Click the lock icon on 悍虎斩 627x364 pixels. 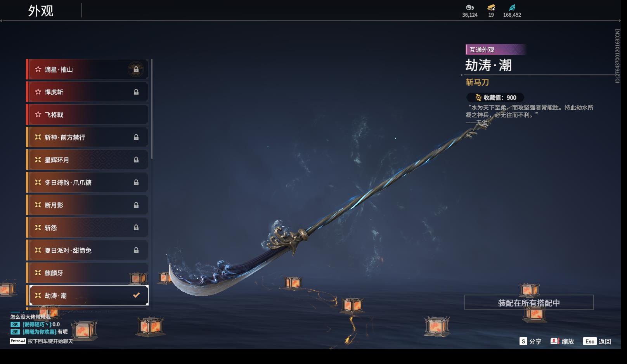136,92
